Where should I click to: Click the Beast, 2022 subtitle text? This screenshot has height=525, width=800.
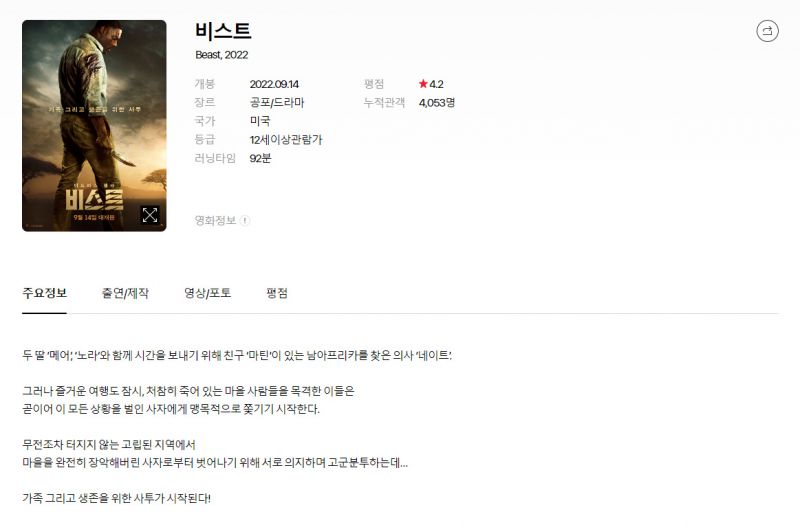[x=221, y=55]
